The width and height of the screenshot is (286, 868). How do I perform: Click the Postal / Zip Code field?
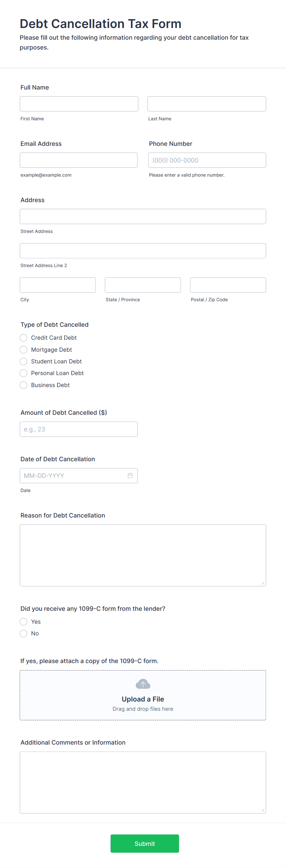[228, 285]
